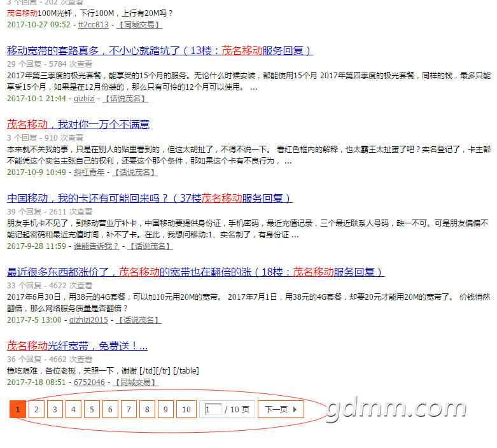Click the text 39 个回复 - 2611 次查看
The image size is (497, 448).
(x=50, y=212)
